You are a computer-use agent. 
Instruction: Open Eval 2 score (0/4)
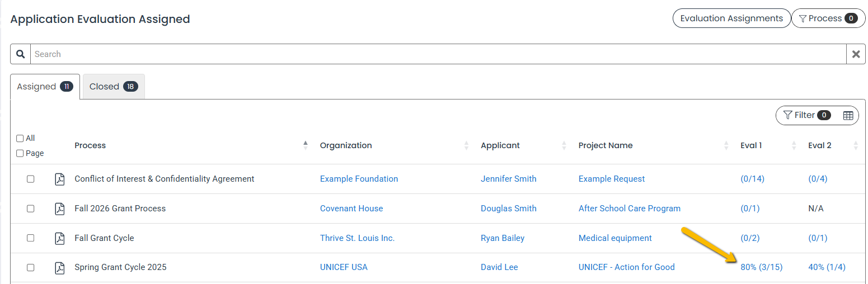(x=818, y=179)
